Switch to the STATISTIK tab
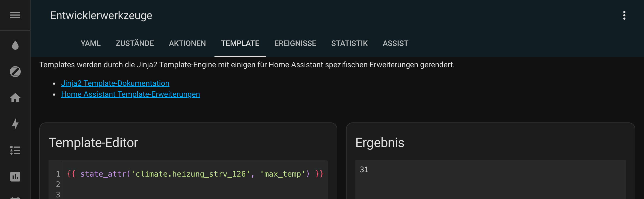 click(x=350, y=43)
